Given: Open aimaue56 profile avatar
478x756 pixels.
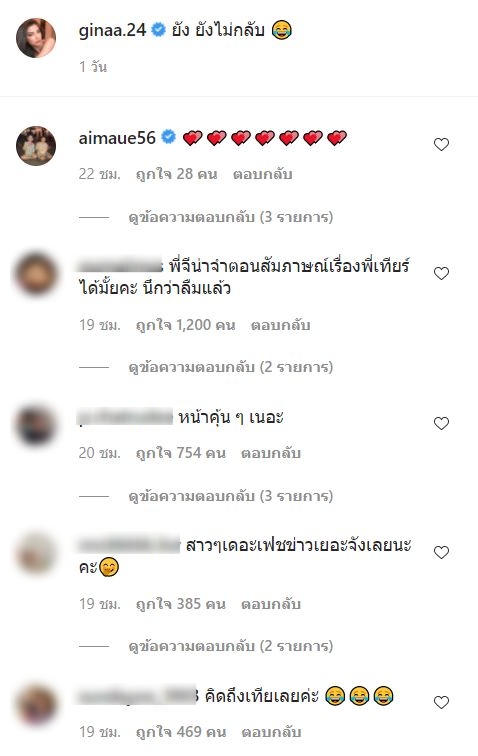Looking at the screenshot, I should point(36,146).
